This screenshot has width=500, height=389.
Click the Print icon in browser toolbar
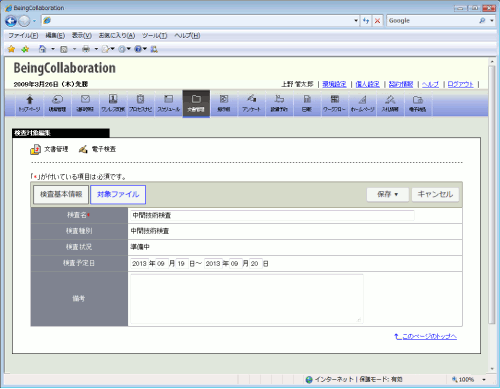[x=86, y=49]
